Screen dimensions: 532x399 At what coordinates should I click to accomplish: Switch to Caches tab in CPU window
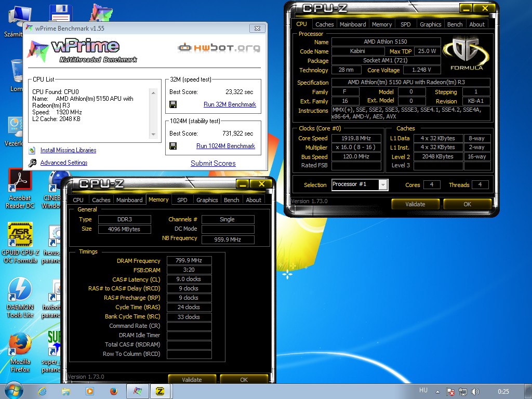324,24
